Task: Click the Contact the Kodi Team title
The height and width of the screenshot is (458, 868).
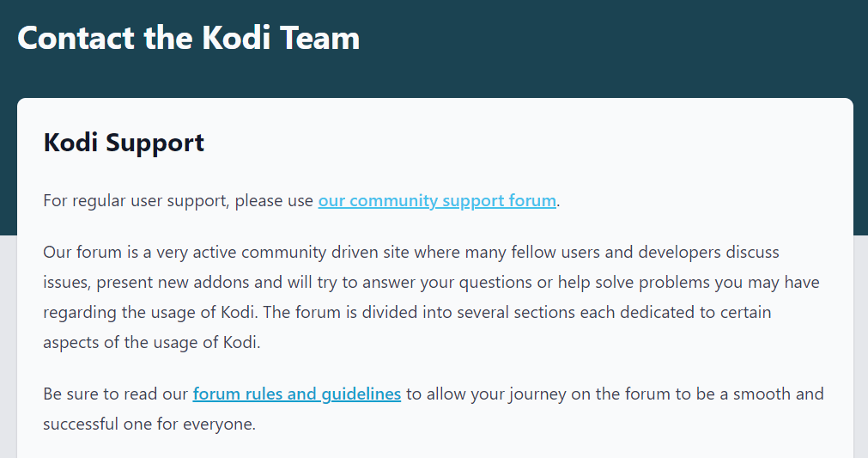Action: 188,38
